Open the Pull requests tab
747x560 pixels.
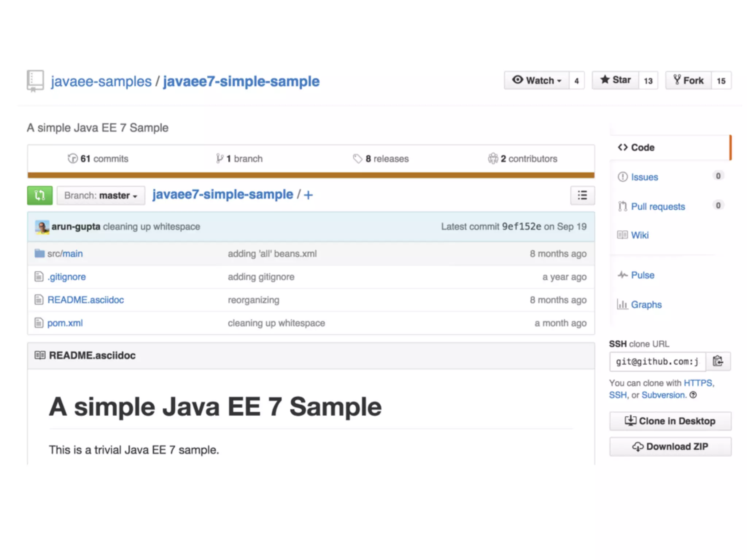tap(658, 206)
